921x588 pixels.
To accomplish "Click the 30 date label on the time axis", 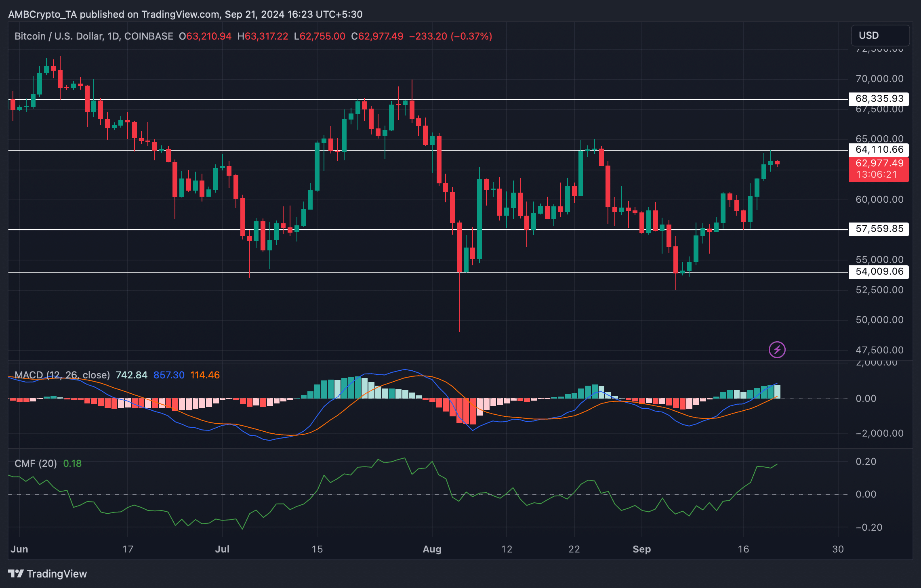I will (x=838, y=549).
